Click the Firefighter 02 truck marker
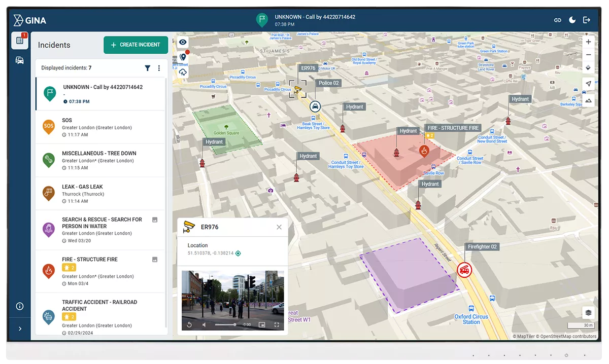 coord(463,270)
